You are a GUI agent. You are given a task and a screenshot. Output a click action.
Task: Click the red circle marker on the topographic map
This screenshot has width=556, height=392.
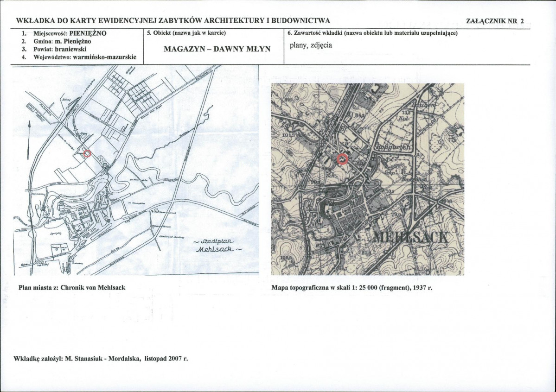[x=342, y=159]
